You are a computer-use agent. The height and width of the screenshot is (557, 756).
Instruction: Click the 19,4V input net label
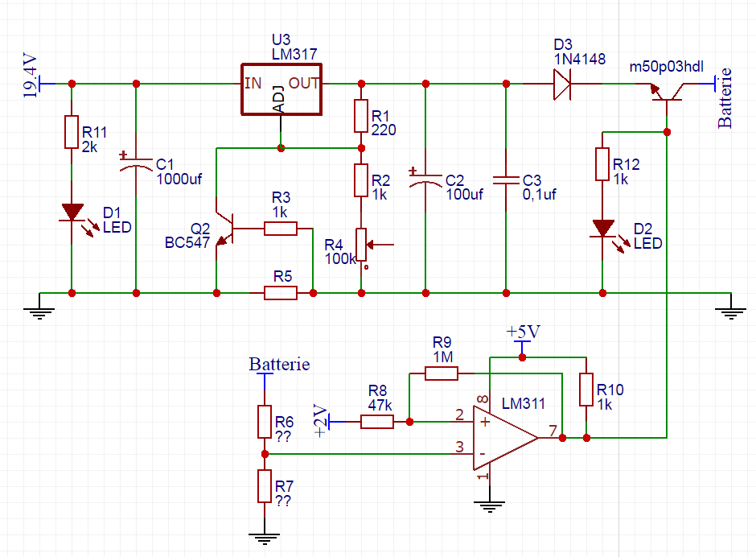[30, 76]
